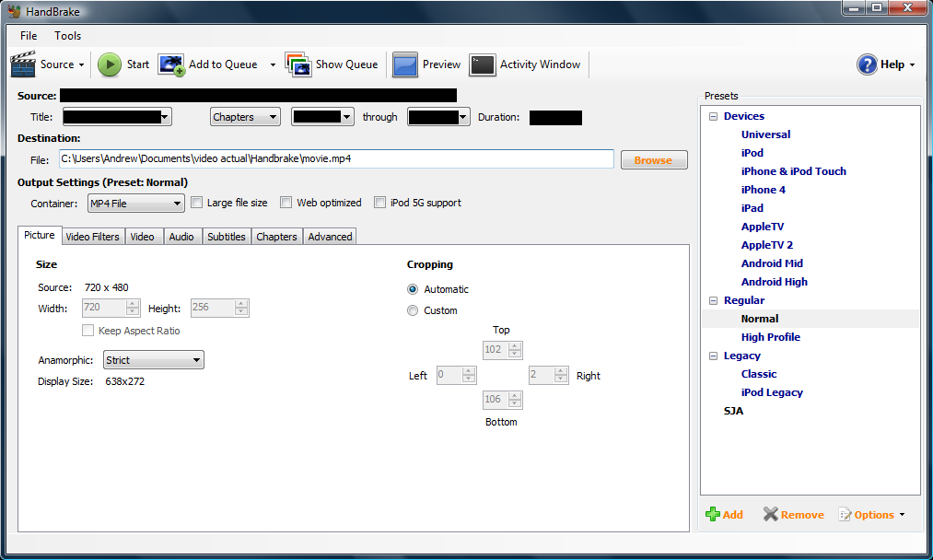
Task: Select the Android High preset
Action: coord(775,282)
